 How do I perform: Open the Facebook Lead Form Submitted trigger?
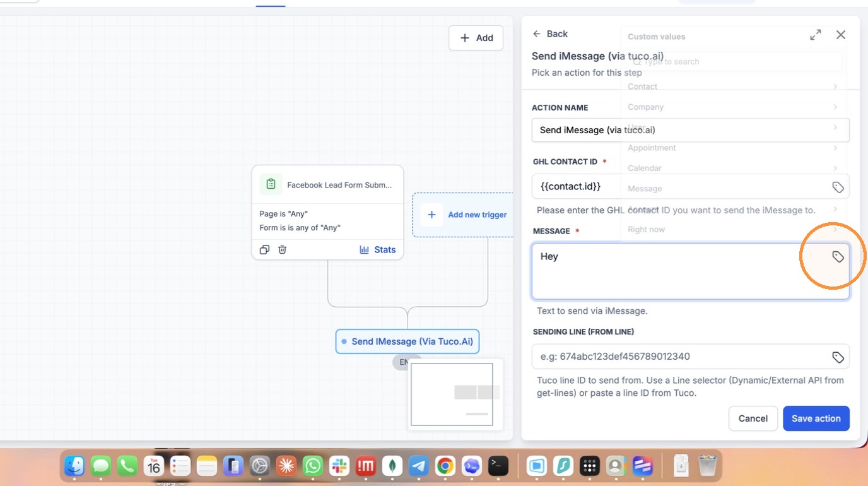[x=327, y=185]
